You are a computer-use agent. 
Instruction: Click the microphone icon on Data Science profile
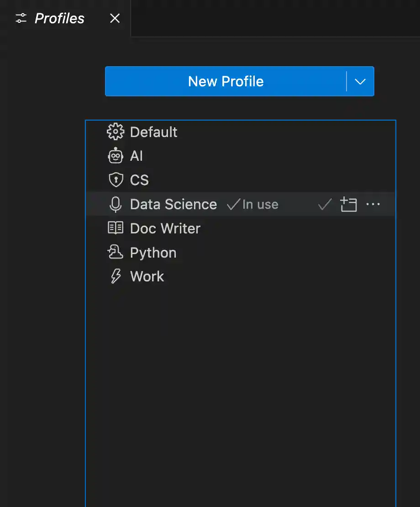pos(115,204)
